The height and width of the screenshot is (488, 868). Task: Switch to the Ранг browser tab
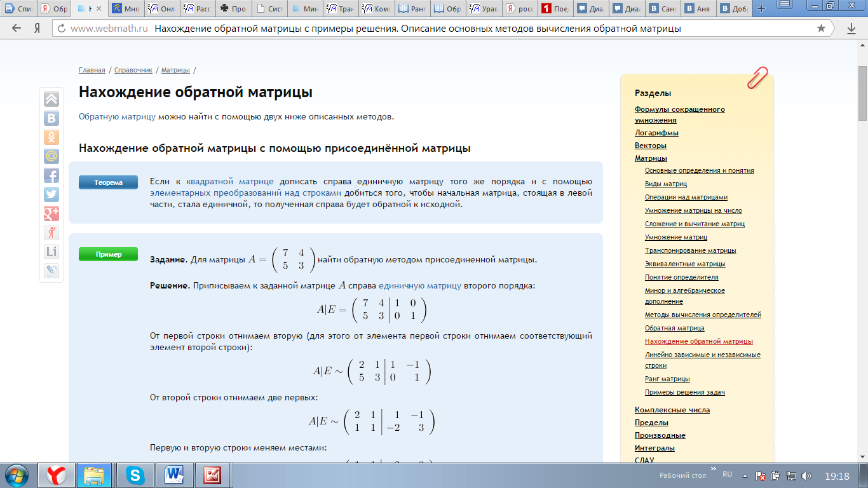point(414,9)
